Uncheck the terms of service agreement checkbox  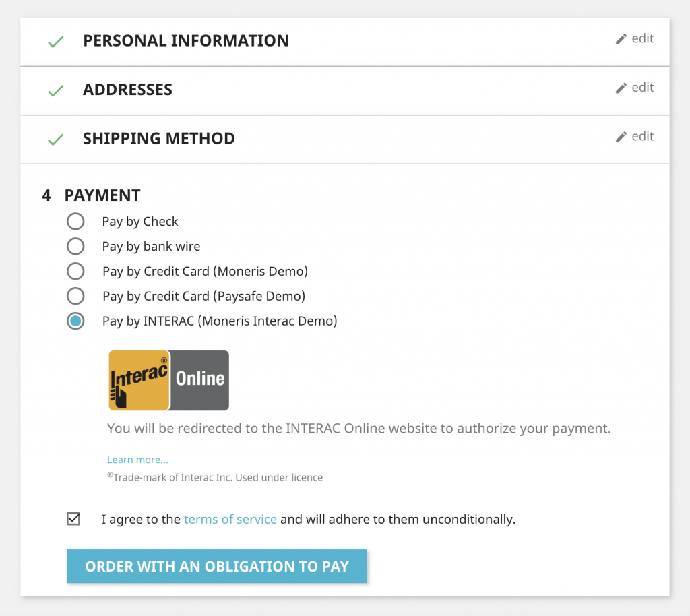(73, 519)
